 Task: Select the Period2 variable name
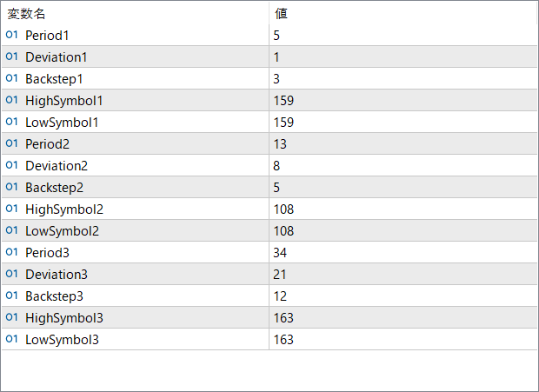point(48,143)
